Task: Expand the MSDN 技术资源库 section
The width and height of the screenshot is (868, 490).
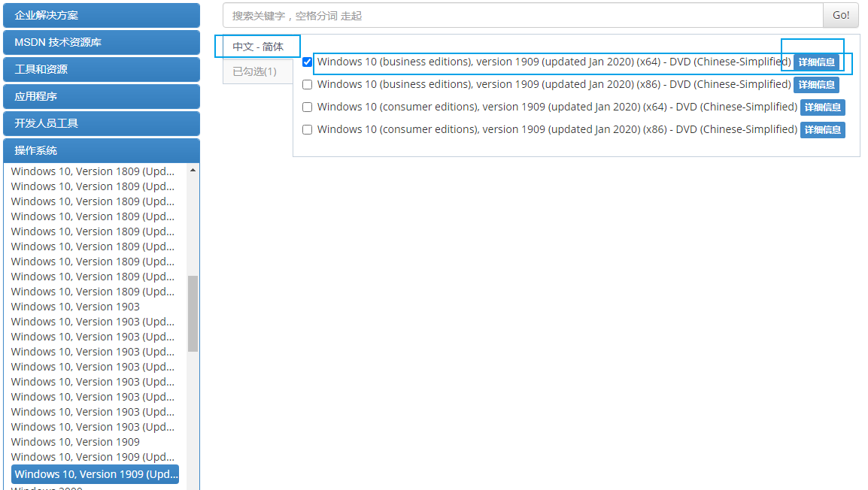Action: (x=102, y=43)
